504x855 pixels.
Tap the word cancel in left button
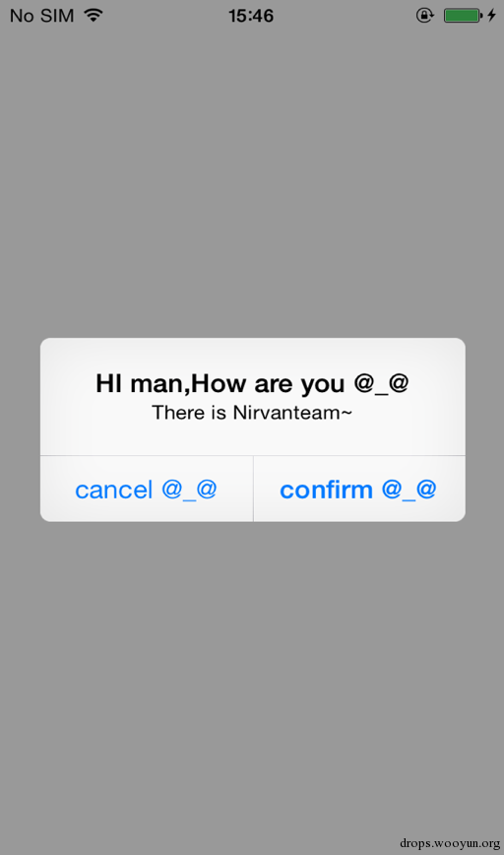pos(113,491)
